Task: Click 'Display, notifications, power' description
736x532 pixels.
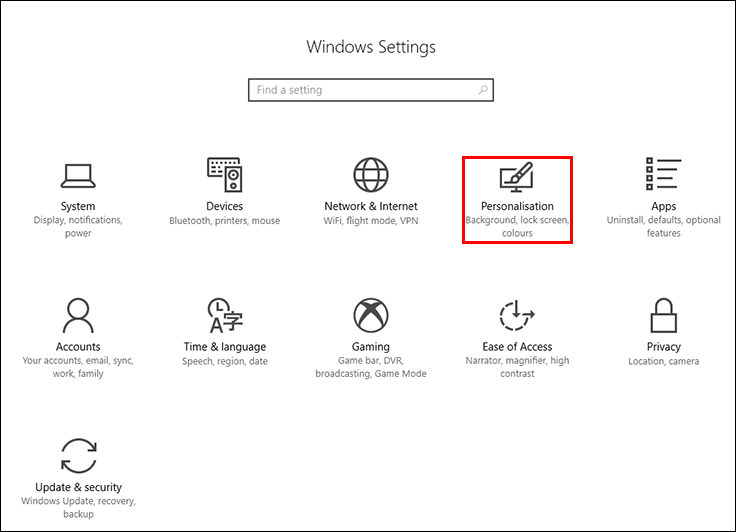Action: 78,226
